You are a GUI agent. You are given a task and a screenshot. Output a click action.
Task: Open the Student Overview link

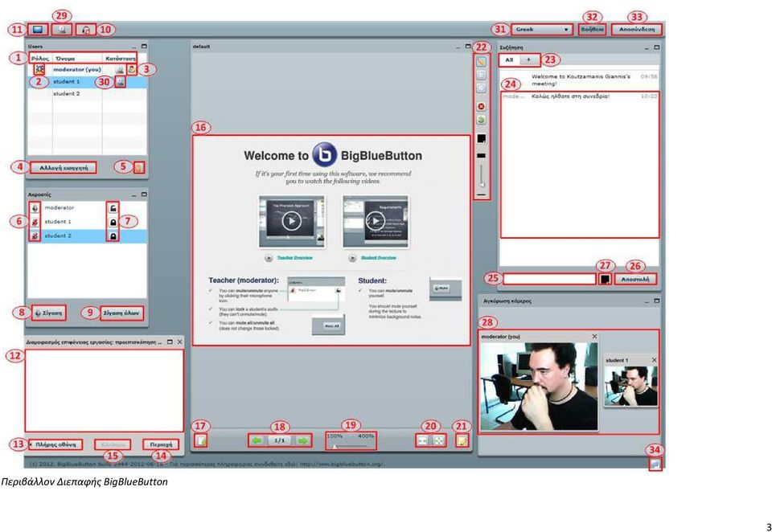point(379,258)
